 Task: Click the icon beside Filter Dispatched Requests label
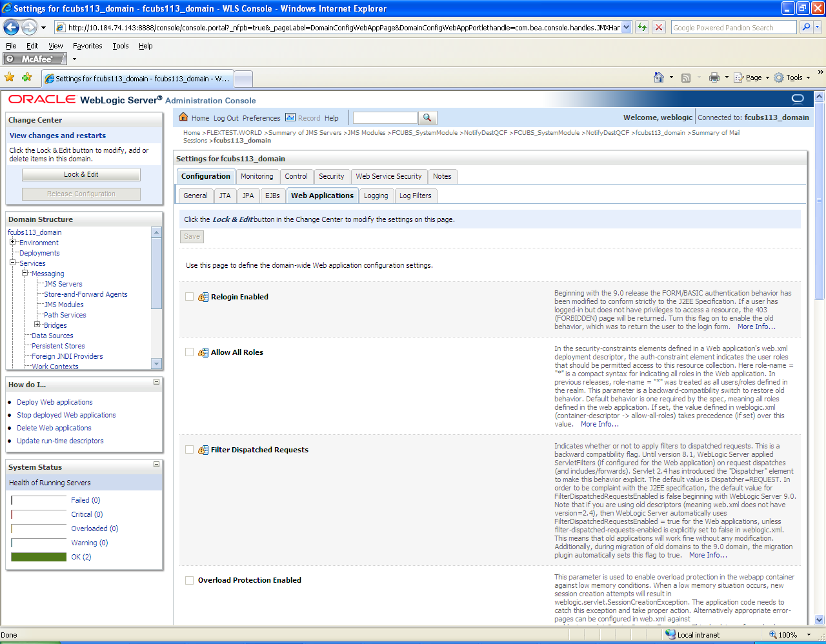203,450
